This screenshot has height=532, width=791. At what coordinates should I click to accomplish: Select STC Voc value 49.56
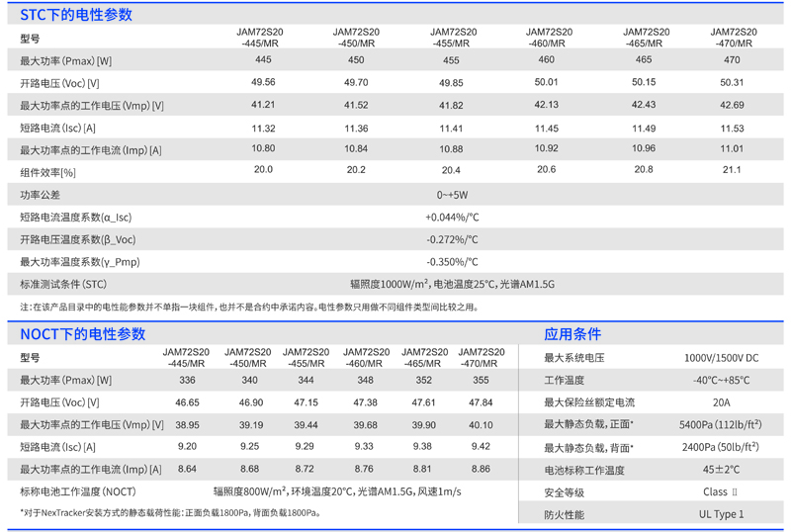263,82
